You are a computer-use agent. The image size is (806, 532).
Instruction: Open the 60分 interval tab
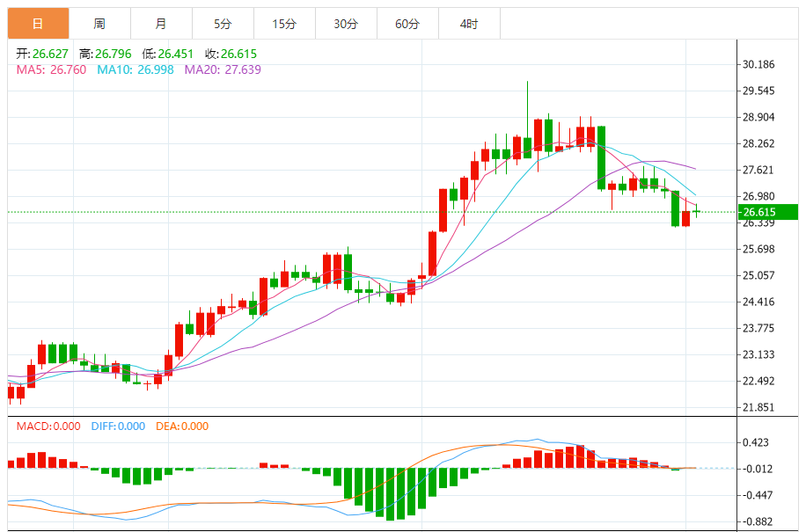407,24
